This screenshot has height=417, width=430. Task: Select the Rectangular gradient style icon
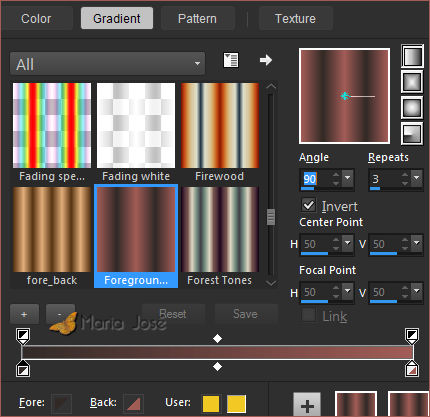pyautogui.click(x=412, y=82)
